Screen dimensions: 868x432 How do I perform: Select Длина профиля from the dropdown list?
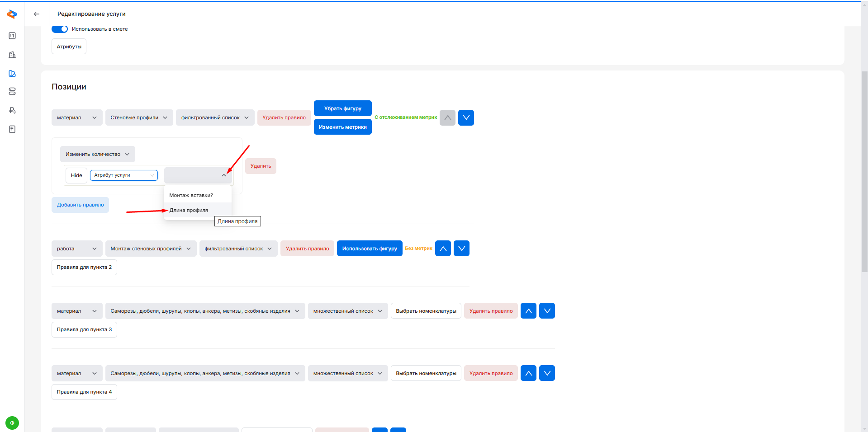pos(189,210)
